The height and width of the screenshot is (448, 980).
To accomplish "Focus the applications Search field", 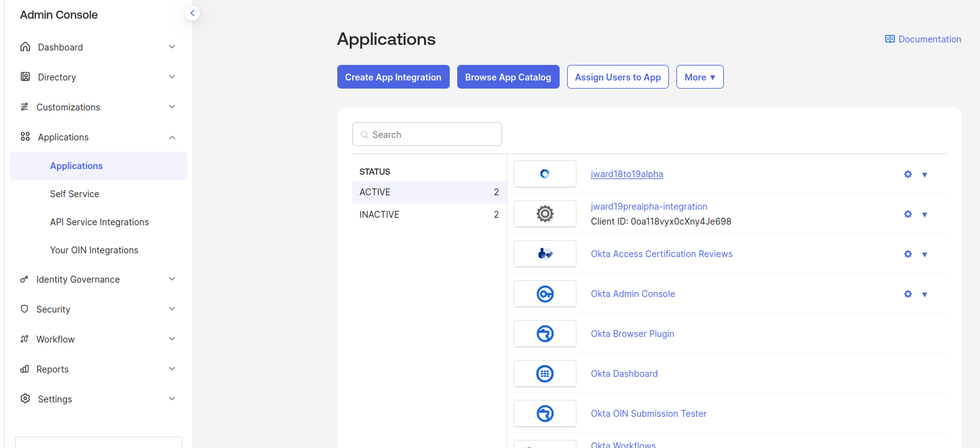I will coord(427,134).
